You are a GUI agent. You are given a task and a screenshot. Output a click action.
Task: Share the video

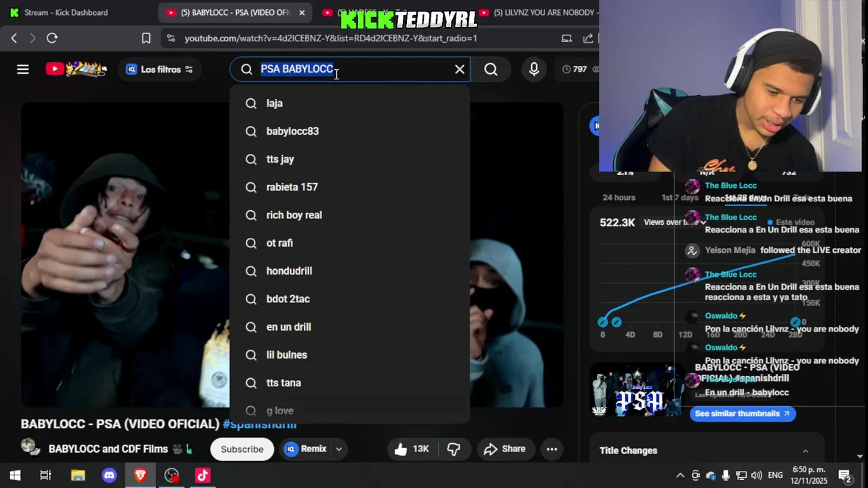(504, 449)
